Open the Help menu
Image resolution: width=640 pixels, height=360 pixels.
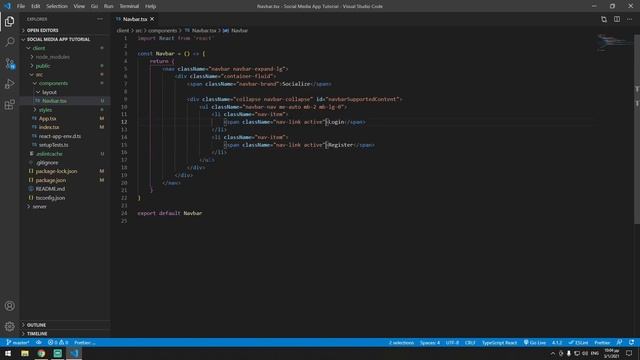[x=151, y=6]
